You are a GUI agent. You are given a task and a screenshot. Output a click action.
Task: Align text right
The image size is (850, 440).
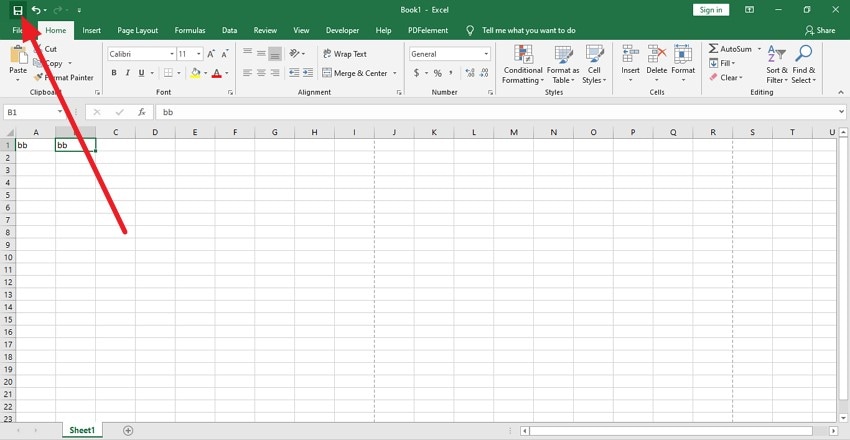pyautogui.click(x=275, y=73)
